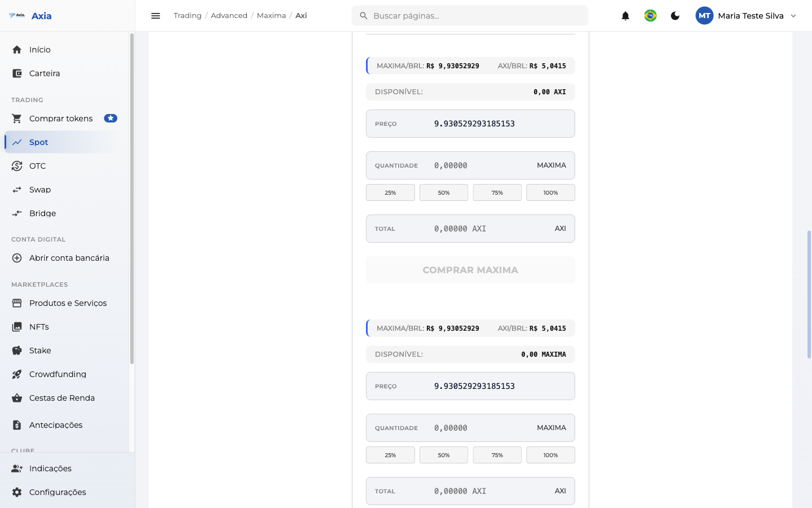The image size is (812, 508).
Task: Select 100% in the buy form
Action: [550, 192]
